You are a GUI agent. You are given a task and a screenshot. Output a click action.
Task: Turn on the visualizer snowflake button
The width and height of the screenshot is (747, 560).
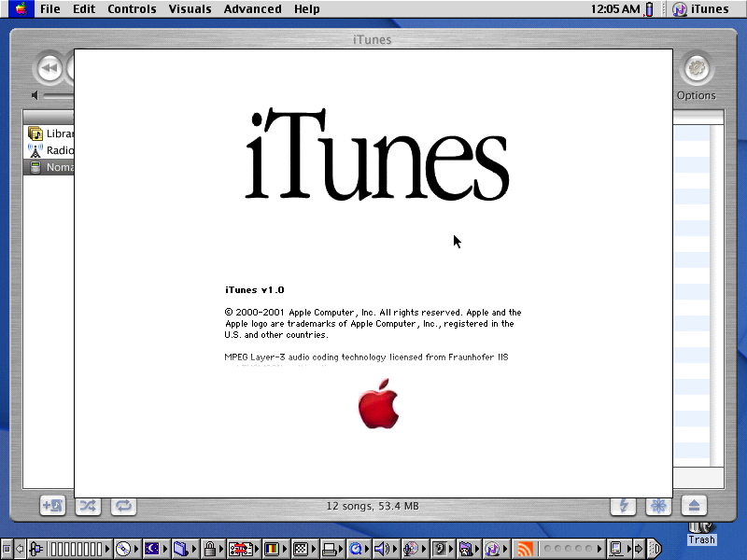[x=658, y=505]
